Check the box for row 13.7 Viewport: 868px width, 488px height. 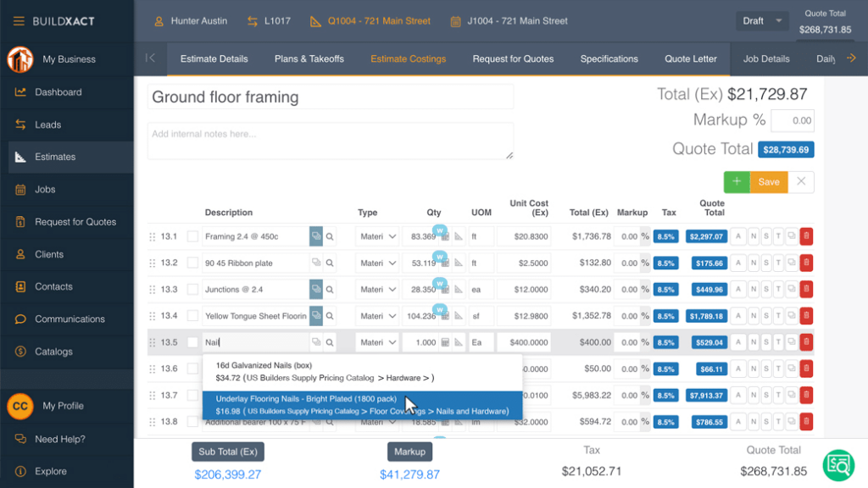[192, 396]
